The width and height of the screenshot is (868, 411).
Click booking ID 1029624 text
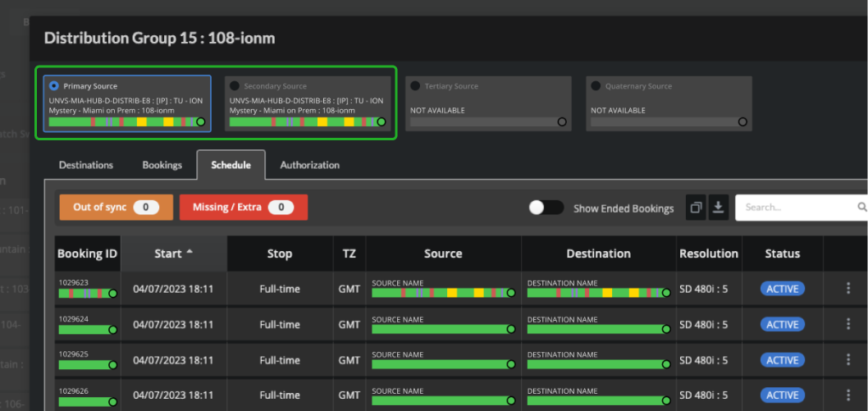click(x=73, y=318)
